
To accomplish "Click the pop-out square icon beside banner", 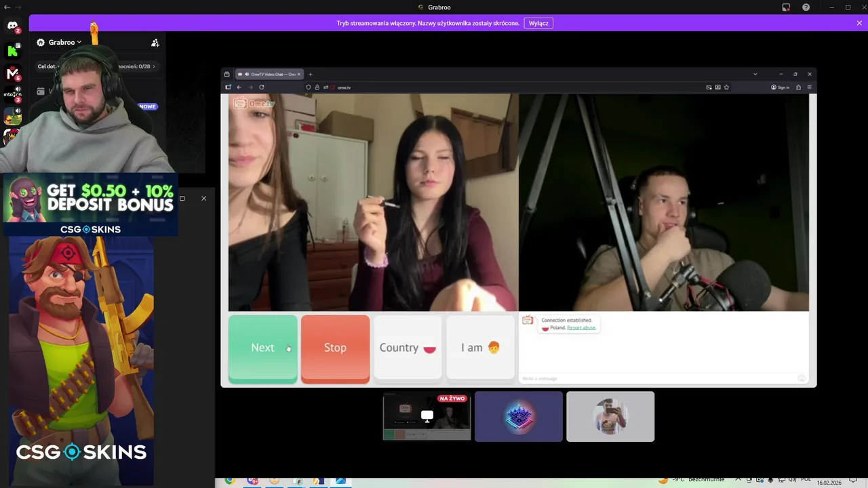I will pos(182,199).
